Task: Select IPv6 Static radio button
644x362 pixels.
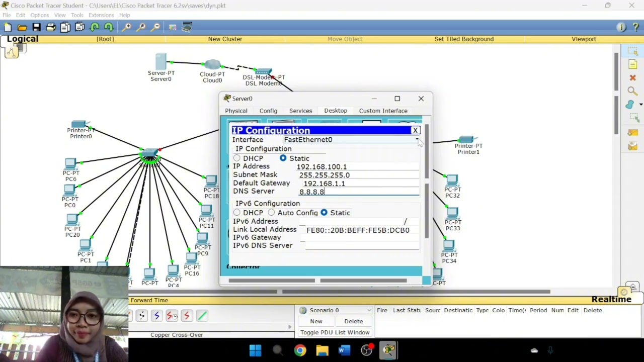Action: (x=324, y=213)
